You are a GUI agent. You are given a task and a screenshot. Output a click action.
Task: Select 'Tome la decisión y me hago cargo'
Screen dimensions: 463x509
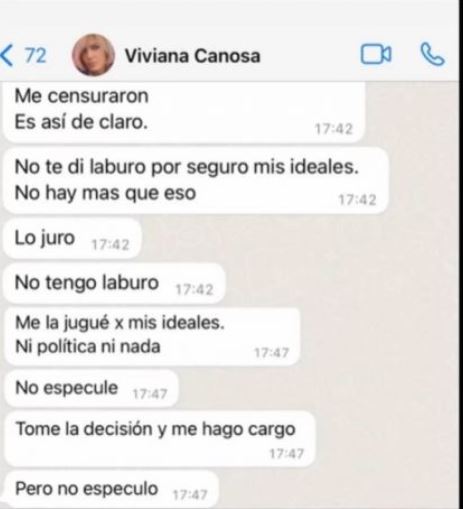[160, 439]
